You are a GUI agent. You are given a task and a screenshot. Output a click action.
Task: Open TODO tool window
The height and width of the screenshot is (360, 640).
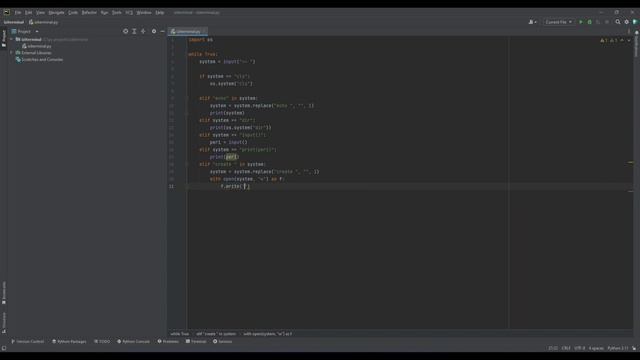102,342
